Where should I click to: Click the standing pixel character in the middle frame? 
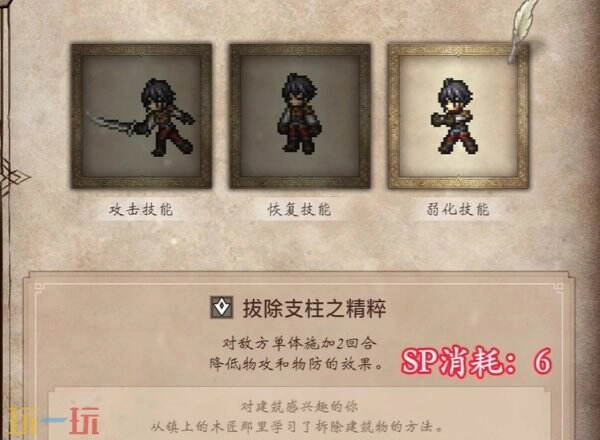click(300, 113)
